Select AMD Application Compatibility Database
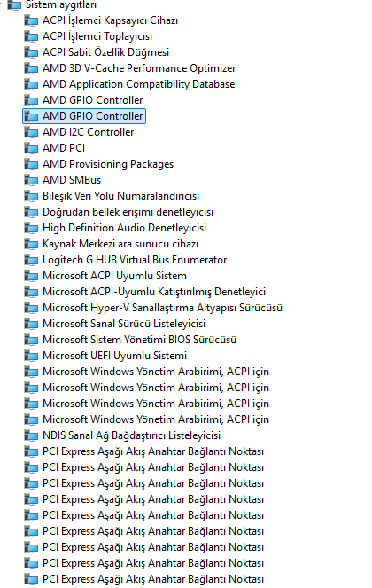Image resolution: width=372 pixels, height=588 pixels. [138, 84]
